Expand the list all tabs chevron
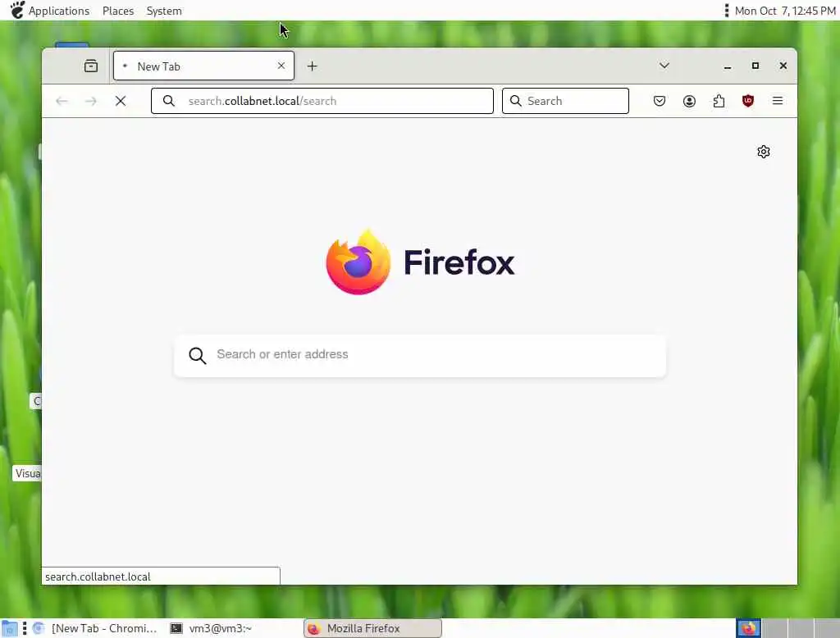Screen dimensions: 840x638 (664, 66)
